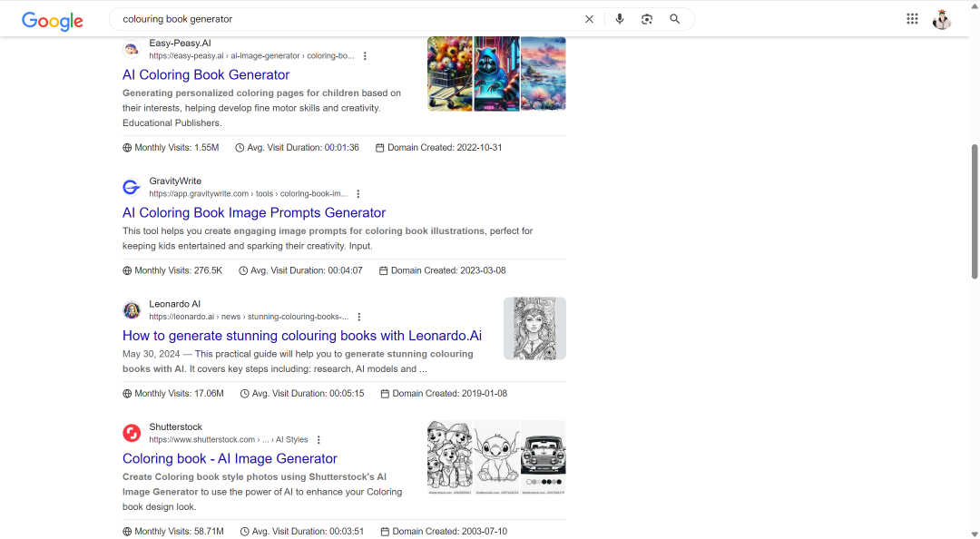Click the Shutterstock site name
This screenshot has width=980, height=539.
click(x=176, y=427)
